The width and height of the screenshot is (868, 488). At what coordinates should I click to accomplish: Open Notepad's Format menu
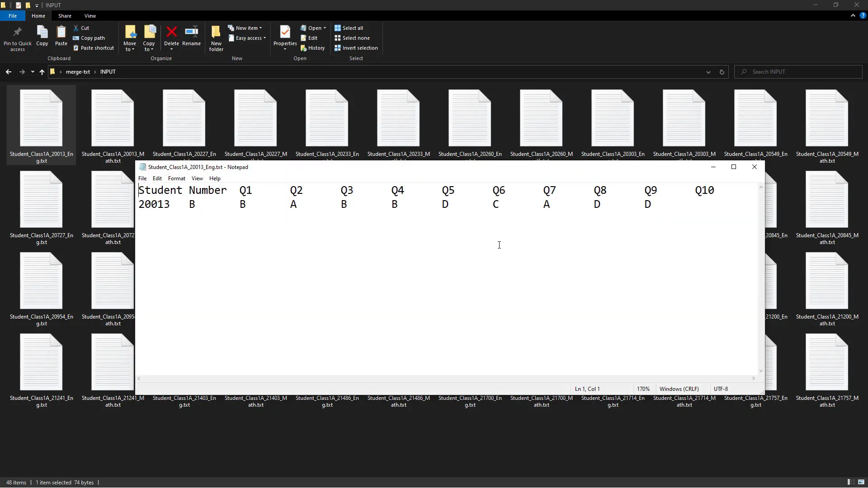tap(176, 178)
